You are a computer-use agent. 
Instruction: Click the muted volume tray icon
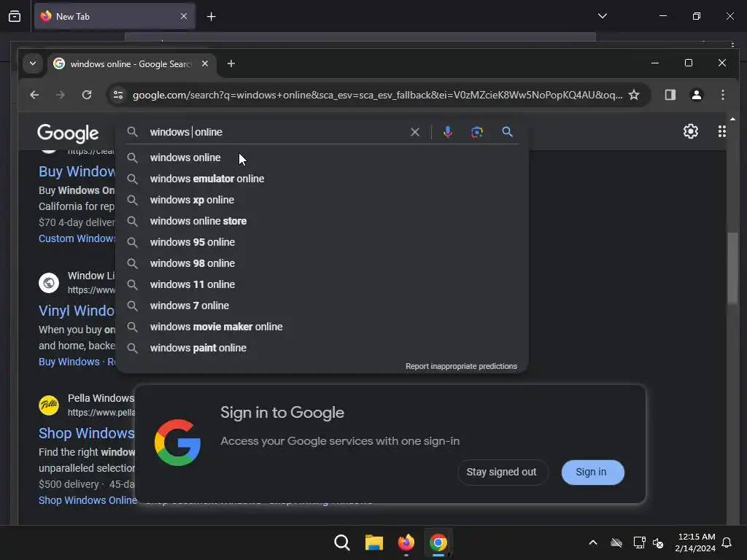pos(658,542)
